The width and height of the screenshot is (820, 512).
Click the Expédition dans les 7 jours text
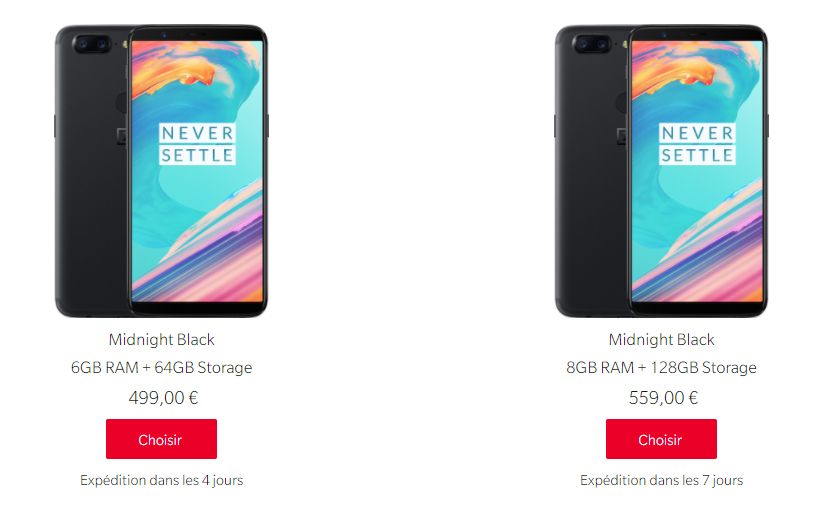662,480
